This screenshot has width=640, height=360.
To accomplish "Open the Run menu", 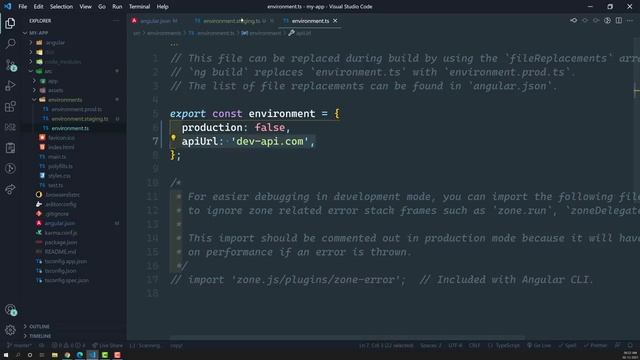I will 117,7.
